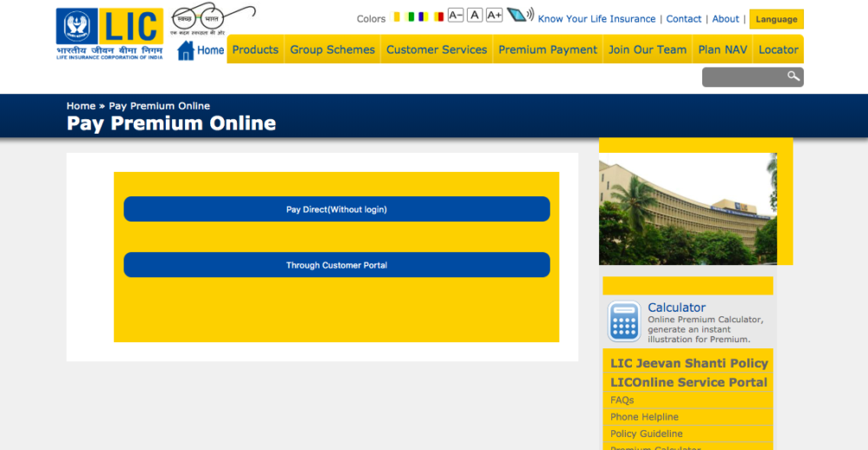
Task: Open Know Your Life Insurance link
Action: pos(597,19)
